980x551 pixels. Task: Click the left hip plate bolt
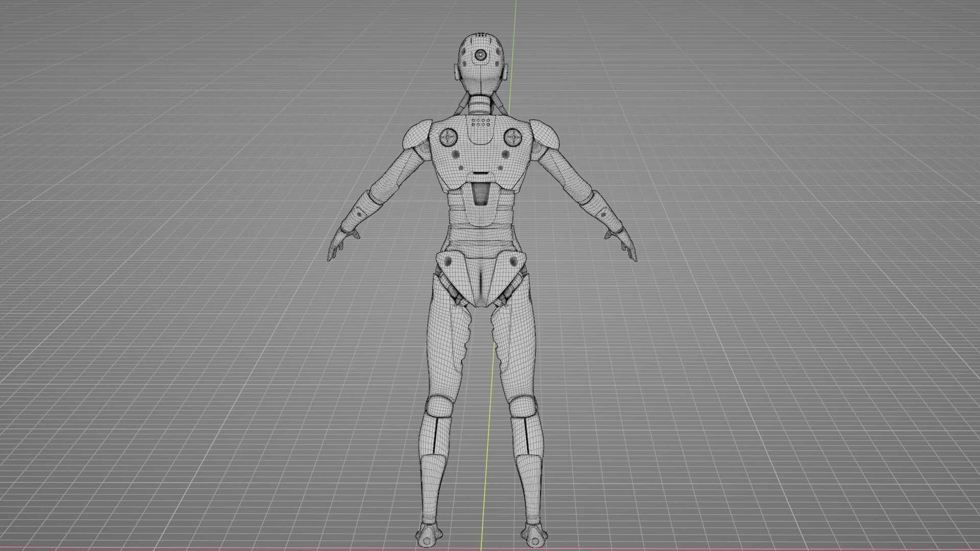coord(449,262)
